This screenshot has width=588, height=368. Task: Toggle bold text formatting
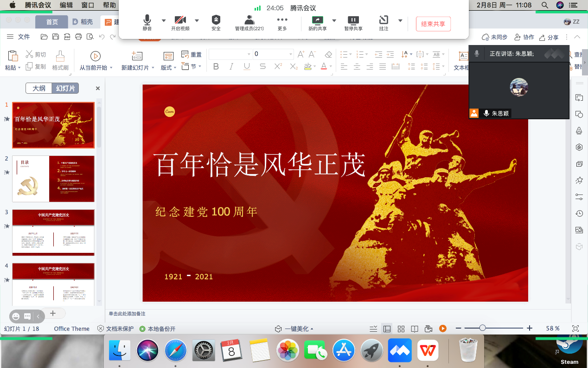[x=216, y=67]
